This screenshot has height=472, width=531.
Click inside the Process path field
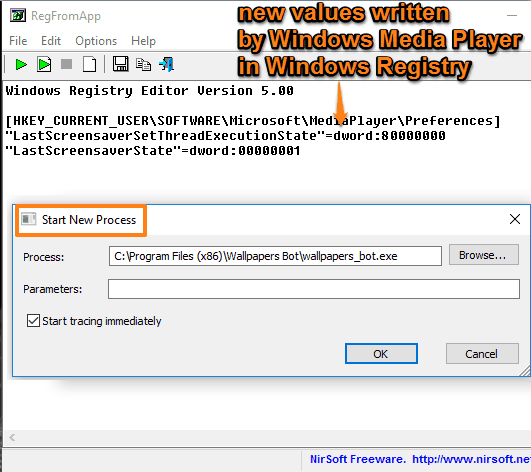click(x=275, y=256)
